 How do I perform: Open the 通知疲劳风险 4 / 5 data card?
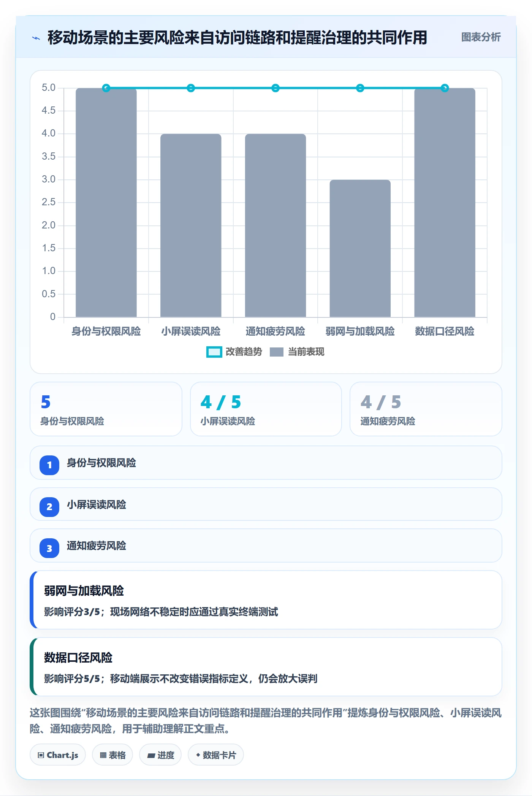pos(426,409)
